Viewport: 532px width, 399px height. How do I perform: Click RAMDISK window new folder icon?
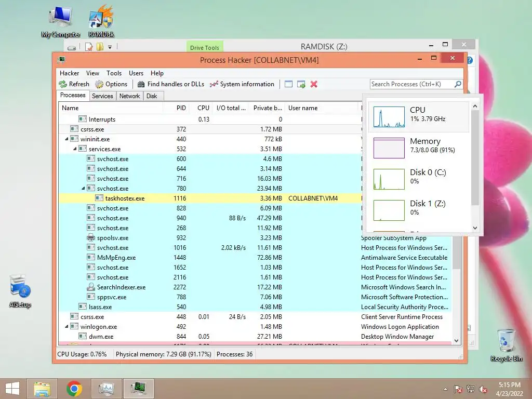[x=100, y=47]
